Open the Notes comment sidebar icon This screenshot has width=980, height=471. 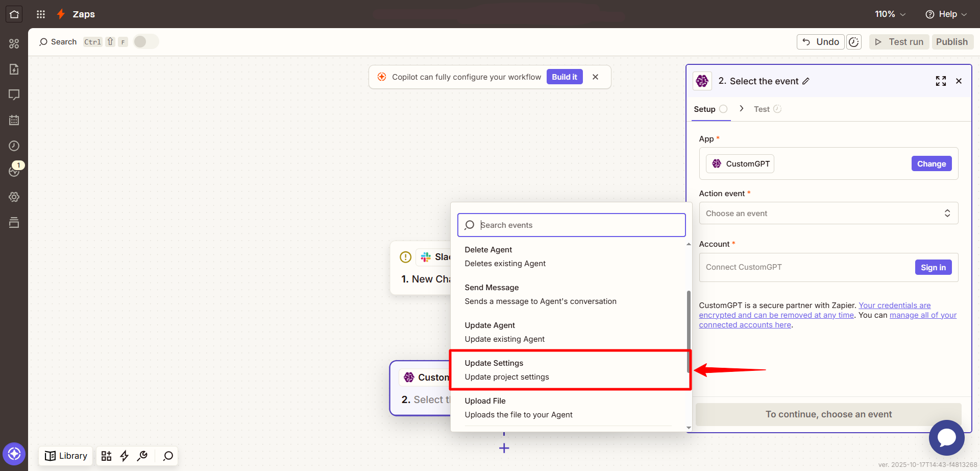pyautogui.click(x=14, y=95)
